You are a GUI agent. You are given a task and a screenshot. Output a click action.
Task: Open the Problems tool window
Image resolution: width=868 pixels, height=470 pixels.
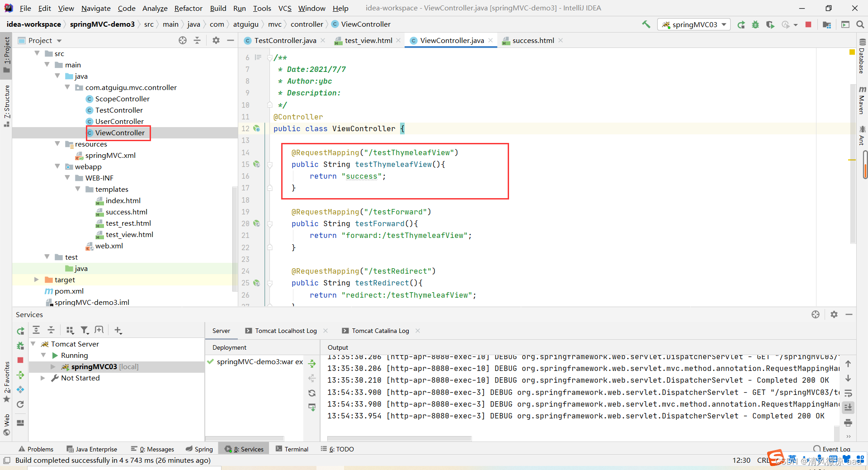pos(36,449)
